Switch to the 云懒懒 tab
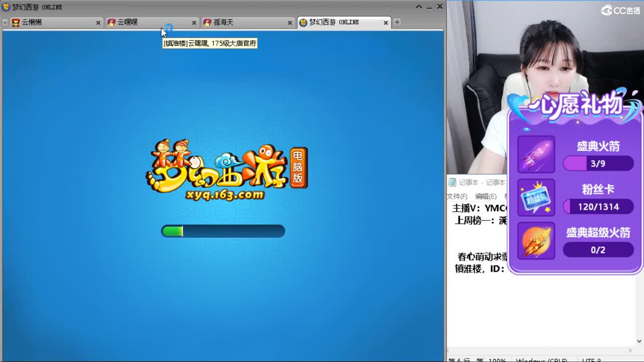The height and width of the screenshot is (362, 644). tap(56, 22)
